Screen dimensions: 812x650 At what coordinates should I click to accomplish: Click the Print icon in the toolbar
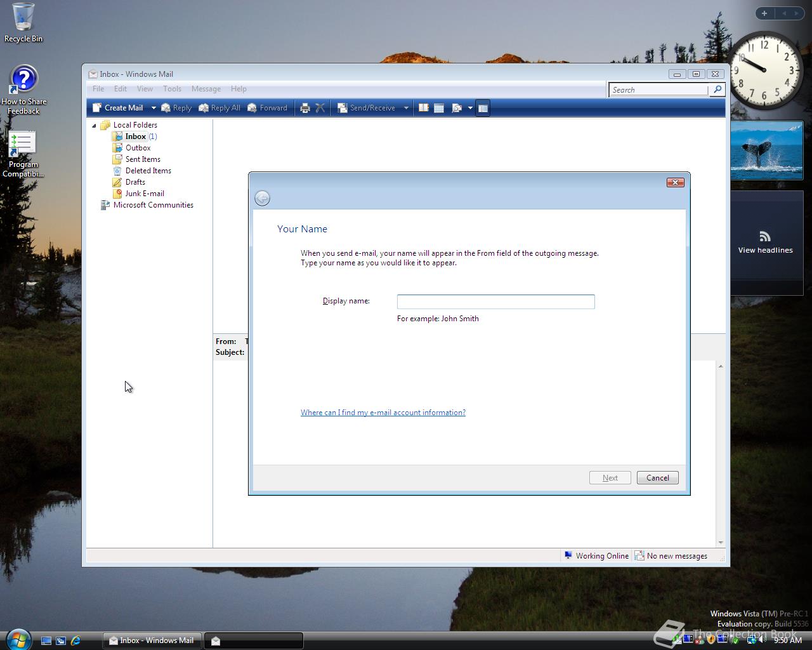(x=304, y=108)
